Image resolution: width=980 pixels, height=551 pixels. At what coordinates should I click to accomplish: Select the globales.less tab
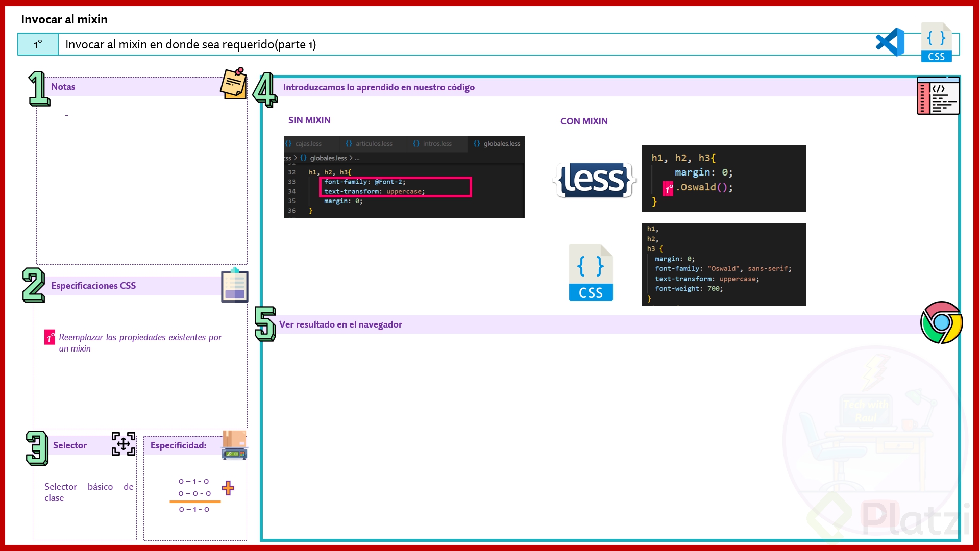pos(501,144)
